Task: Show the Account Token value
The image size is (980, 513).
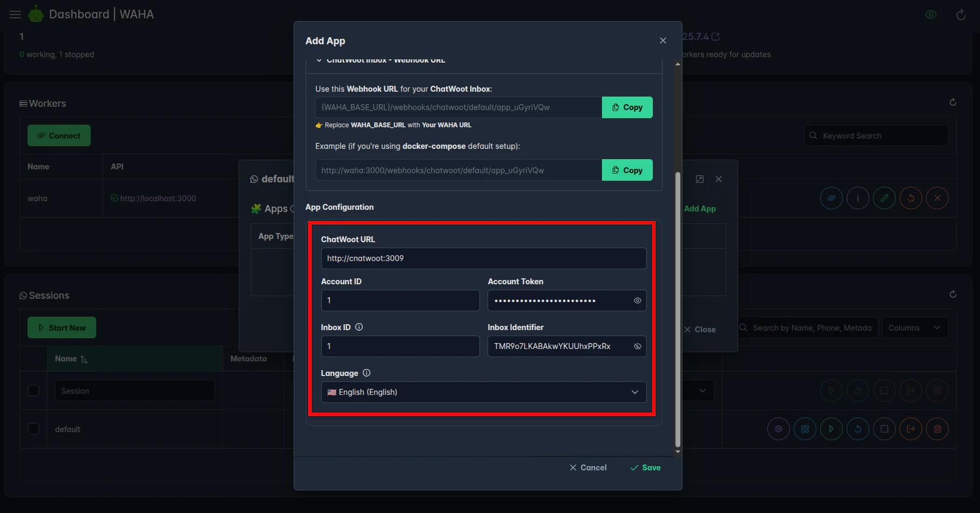Action: pyautogui.click(x=638, y=300)
